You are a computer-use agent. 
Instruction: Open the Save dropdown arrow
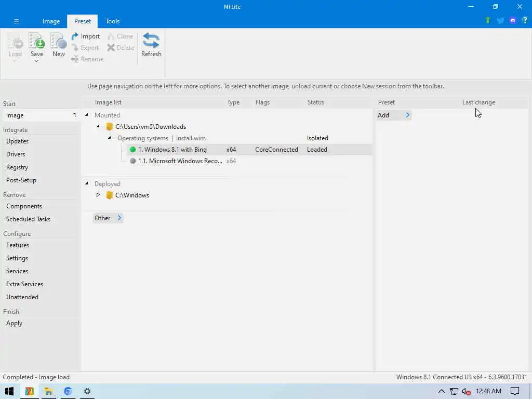[x=36, y=61]
